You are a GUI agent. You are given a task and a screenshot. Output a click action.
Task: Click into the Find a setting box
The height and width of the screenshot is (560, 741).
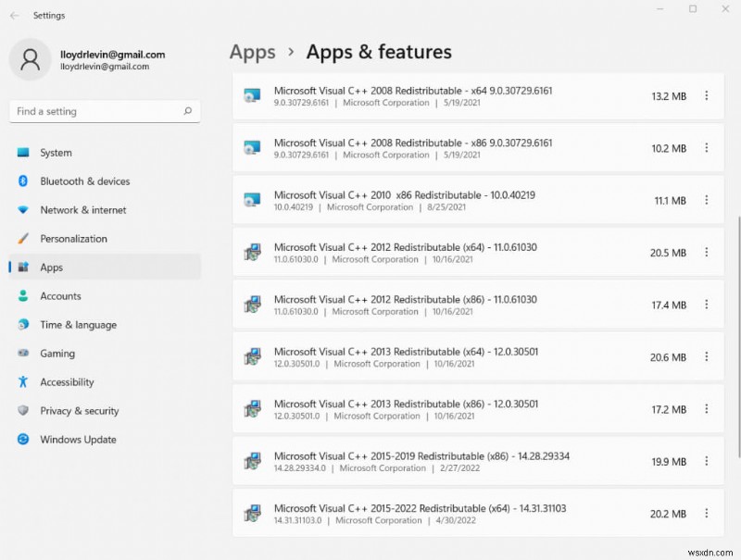105,111
